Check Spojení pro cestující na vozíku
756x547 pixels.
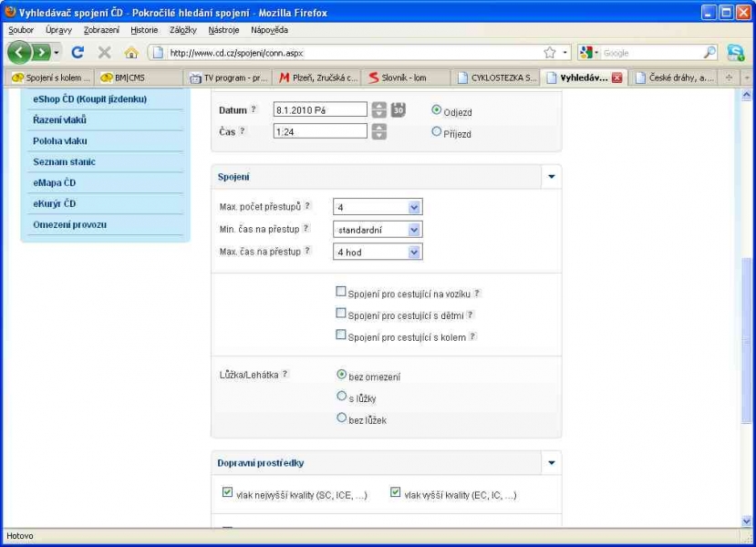click(341, 293)
